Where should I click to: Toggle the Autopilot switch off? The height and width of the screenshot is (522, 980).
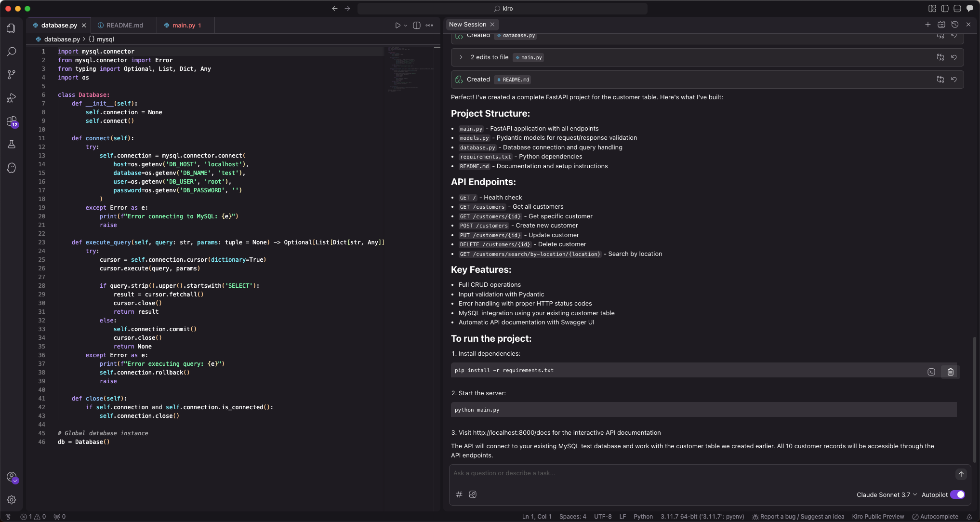[x=957, y=495]
